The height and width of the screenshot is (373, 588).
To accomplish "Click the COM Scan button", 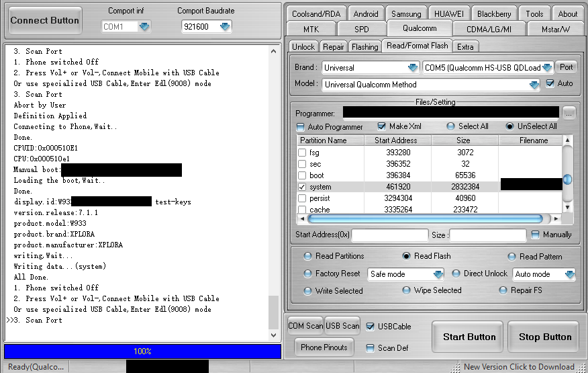I will [305, 326].
